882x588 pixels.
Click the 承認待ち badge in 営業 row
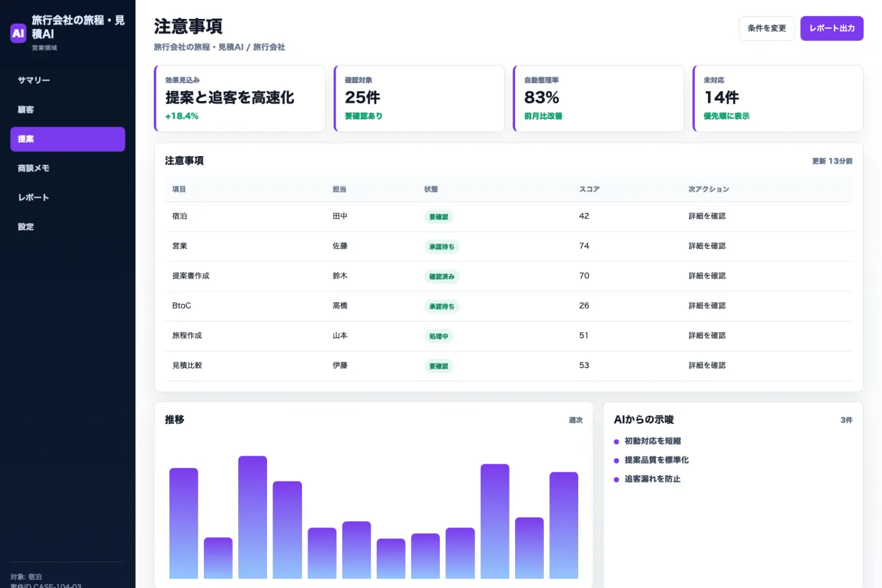point(442,247)
